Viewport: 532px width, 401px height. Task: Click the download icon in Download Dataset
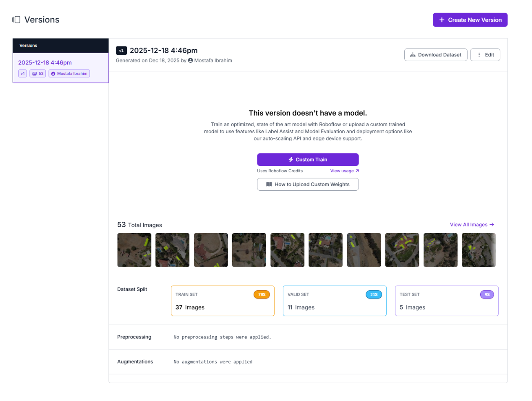(413, 55)
